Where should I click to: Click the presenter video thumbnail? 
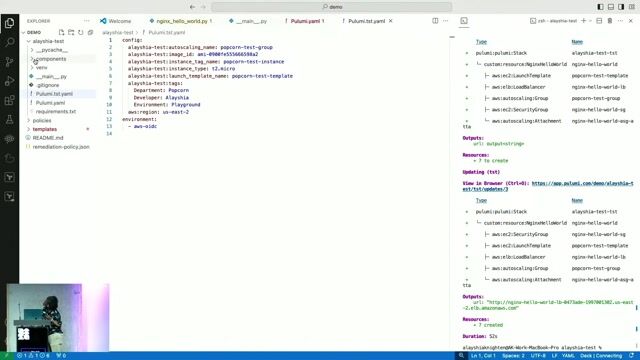point(58,318)
